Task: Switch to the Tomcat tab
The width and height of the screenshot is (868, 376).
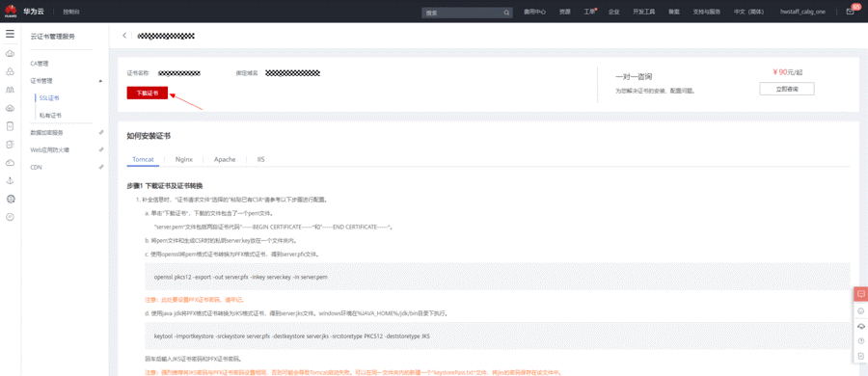Action: click(143, 159)
